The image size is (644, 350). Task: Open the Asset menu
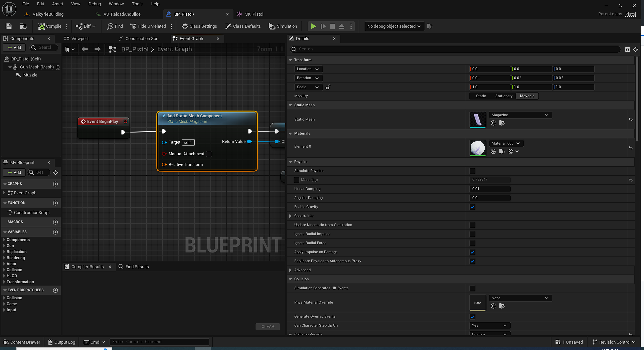pyautogui.click(x=57, y=4)
